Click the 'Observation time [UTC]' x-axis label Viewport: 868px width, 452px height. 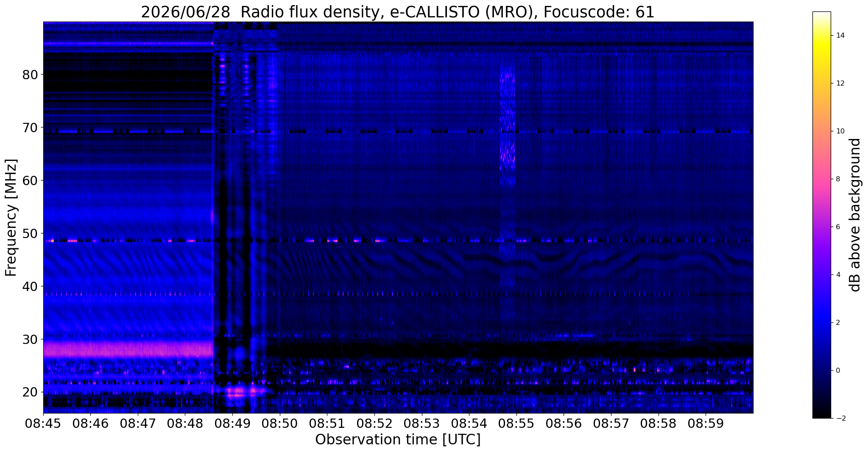(x=398, y=440)
